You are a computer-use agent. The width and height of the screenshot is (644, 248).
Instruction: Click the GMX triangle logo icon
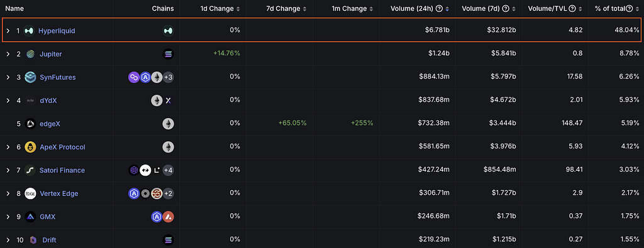pos(30,217)
